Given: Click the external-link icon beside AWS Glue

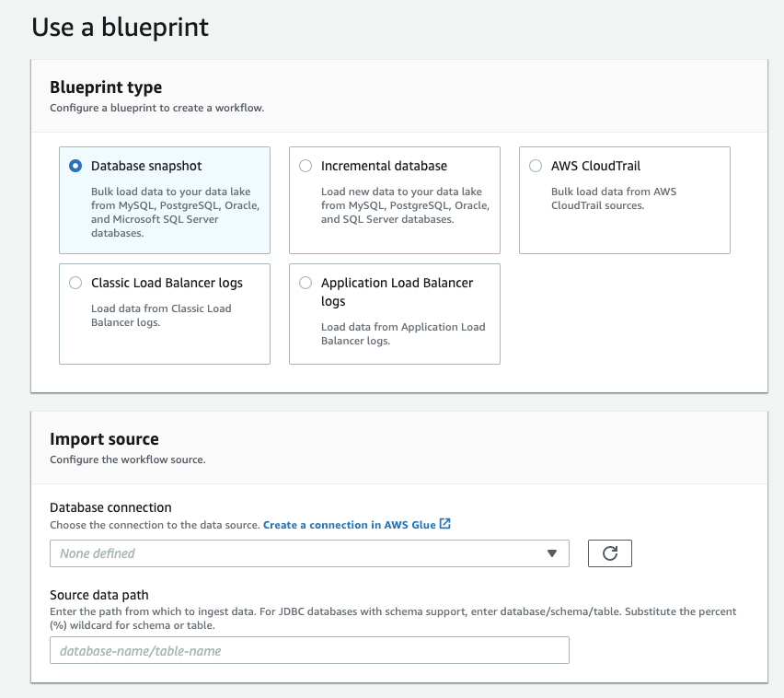Looking at the screenshot, I should (x=445, y=524).
